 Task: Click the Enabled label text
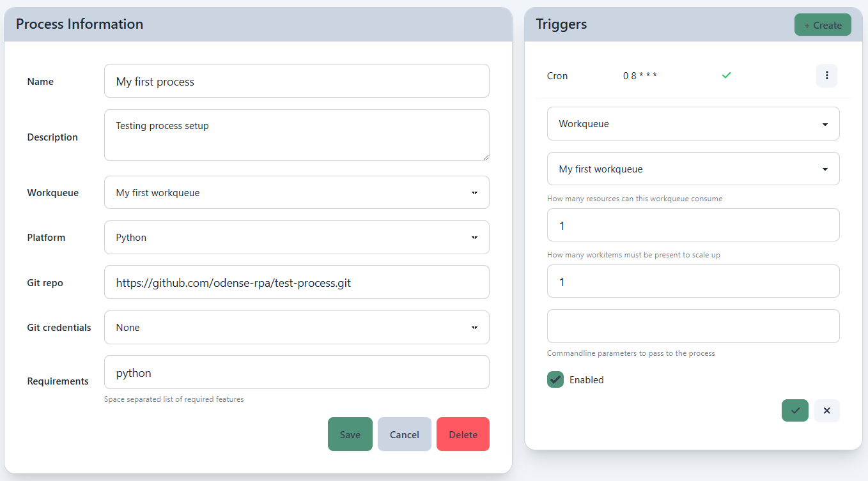[586, 379]
